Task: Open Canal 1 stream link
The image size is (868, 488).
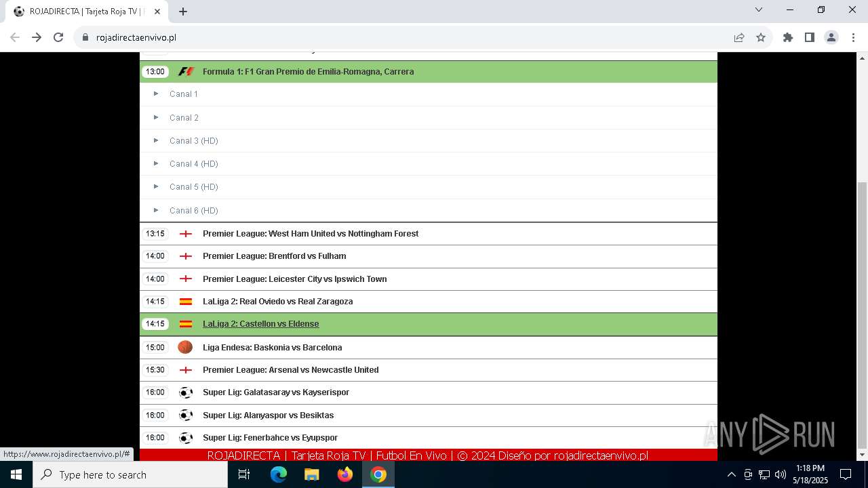Action: tap(184, 94)
